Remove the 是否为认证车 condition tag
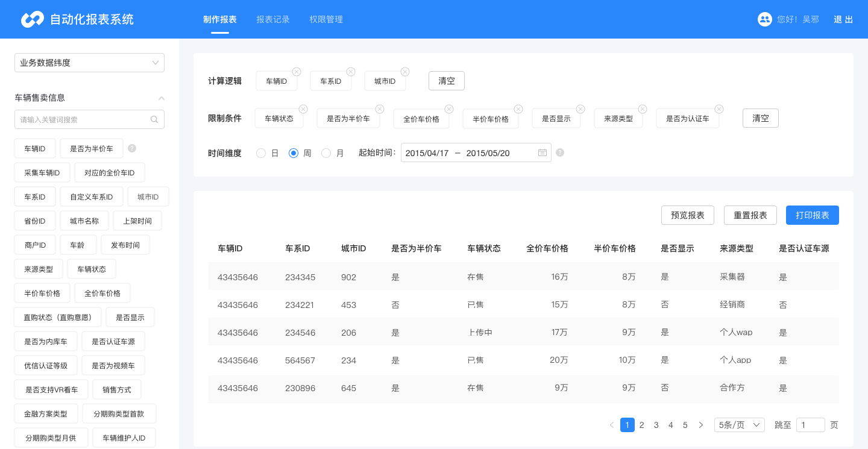Screen dimensions: 868x449 tap(719, 109)
